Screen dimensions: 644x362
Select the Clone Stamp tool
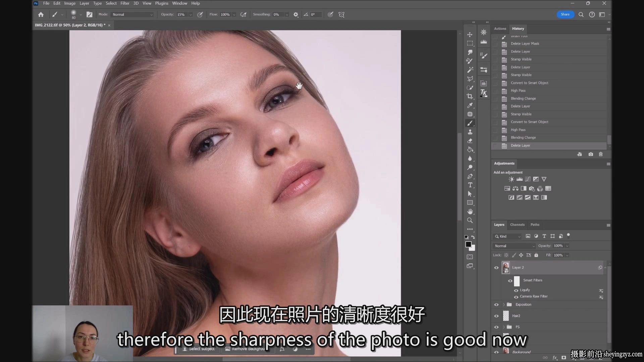[x=470, y=132]
